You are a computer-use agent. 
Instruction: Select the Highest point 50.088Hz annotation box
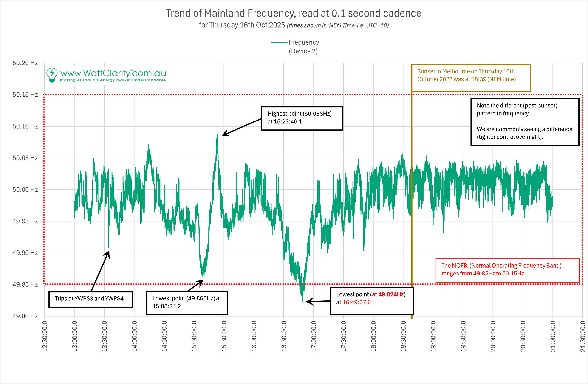[302, 118]
